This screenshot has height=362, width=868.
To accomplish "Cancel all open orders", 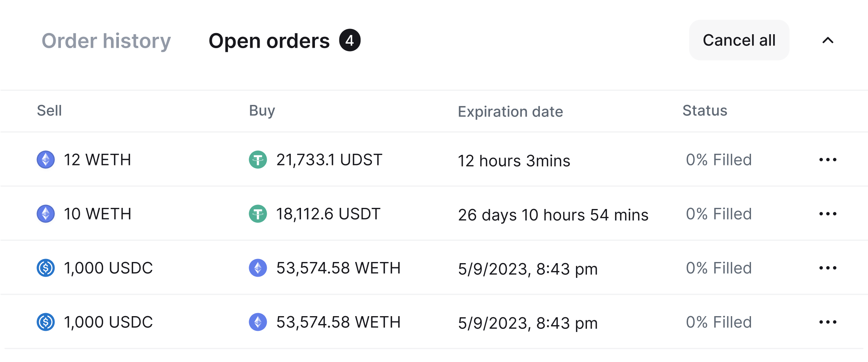I will 739,40.
